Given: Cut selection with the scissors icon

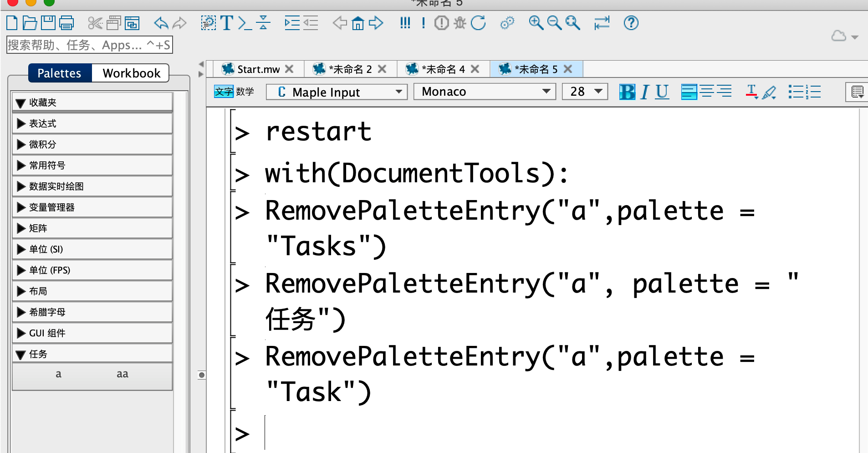Looking at the screenshot, I should [95, 23].
